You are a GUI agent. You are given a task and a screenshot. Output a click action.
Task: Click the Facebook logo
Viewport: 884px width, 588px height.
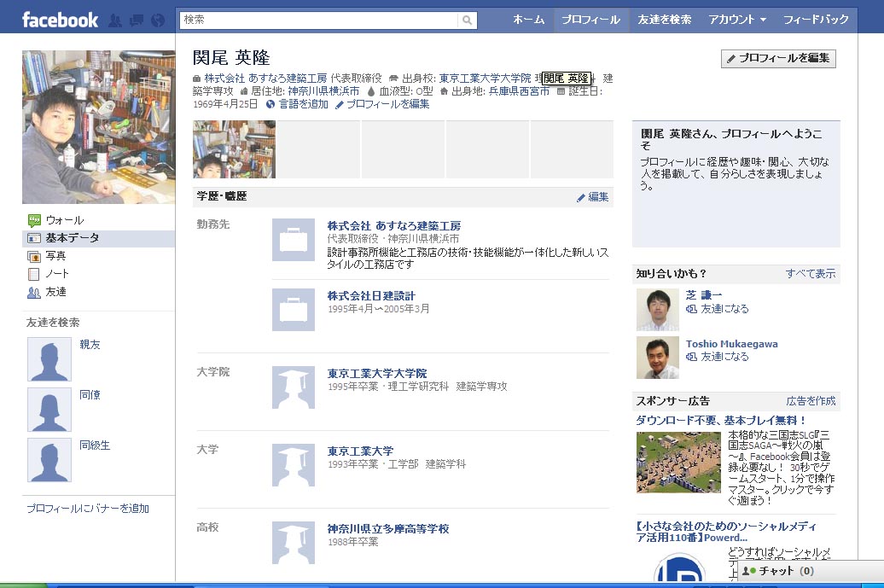(x=60, y=20)
